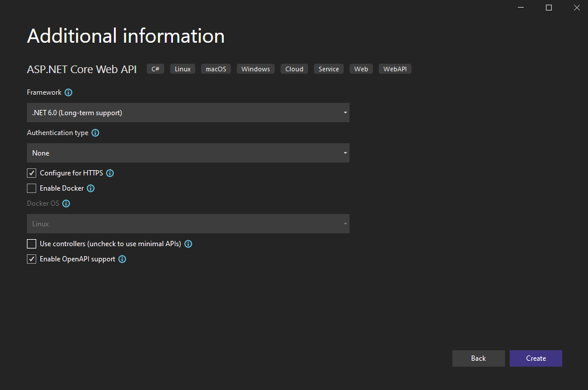Click the Authentication type label text

coord(58,133)
